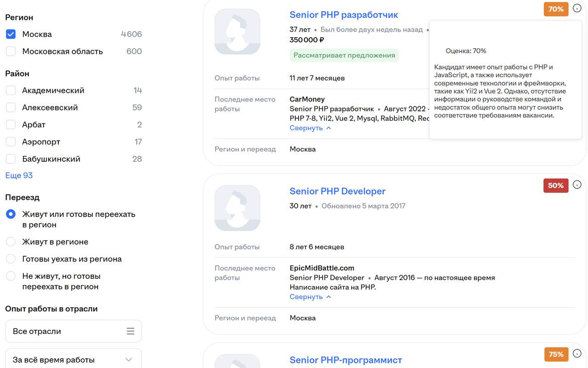Enable the Академический district checkbox
Viewport: 588px width, 368px height.
pyautogui.click(x=11, y=90)
